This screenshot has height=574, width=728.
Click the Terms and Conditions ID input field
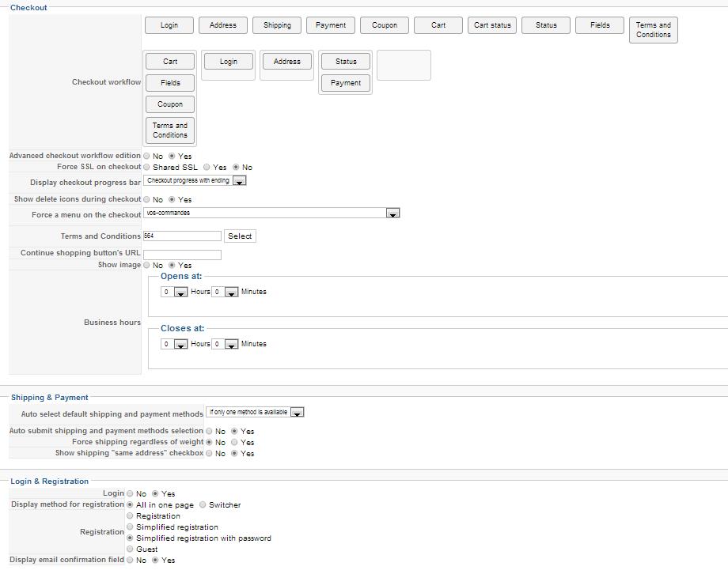pos(182,236)
